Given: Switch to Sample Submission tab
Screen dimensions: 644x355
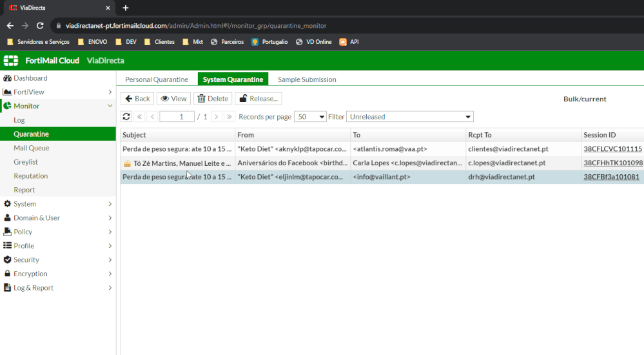Looking at the screenshot, I should [307, 79].
